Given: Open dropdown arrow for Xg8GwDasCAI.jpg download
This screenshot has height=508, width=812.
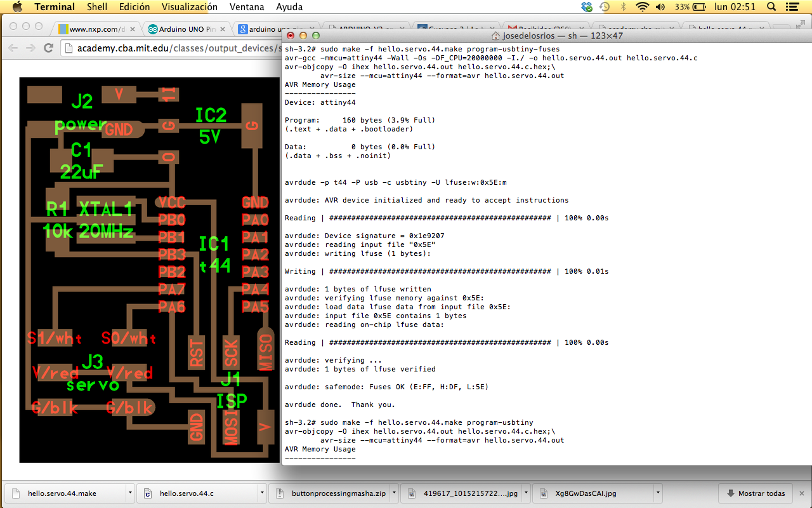Looking at the screenshot, I should click(x=658, y=493).
